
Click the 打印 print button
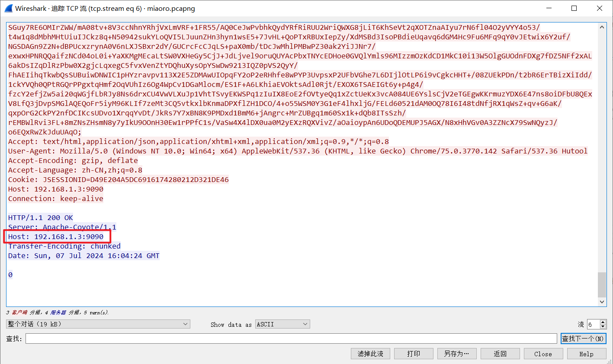pos(414,354)
